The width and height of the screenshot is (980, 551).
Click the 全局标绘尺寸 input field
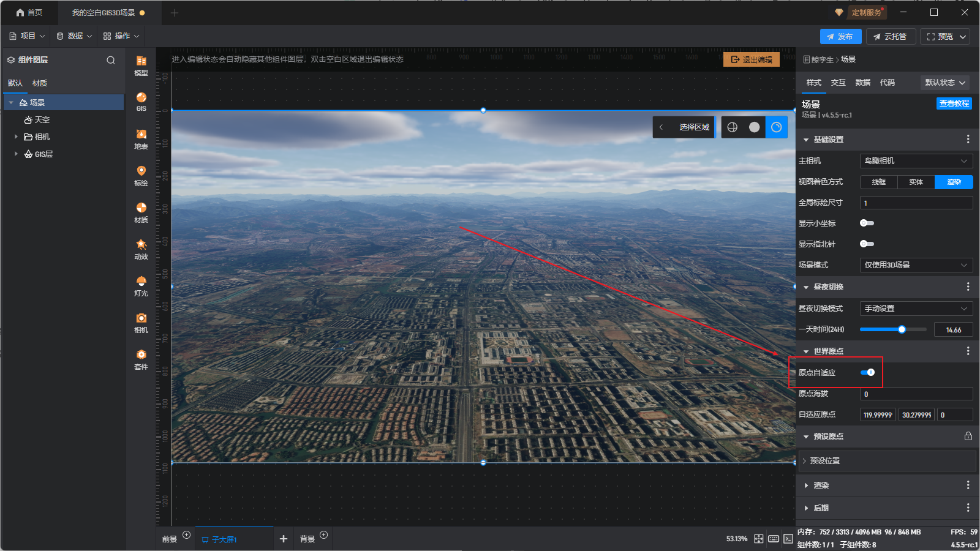[916, 203]
